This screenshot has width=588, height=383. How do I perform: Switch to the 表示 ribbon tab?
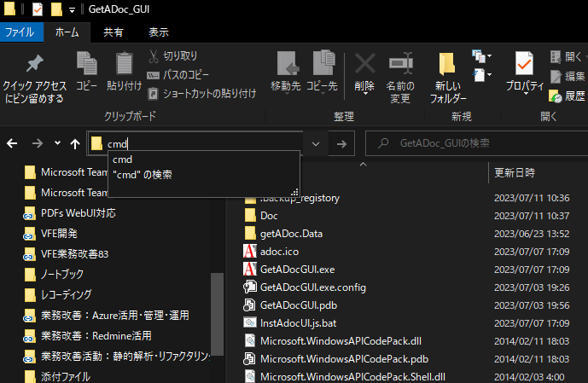point(159,32)
